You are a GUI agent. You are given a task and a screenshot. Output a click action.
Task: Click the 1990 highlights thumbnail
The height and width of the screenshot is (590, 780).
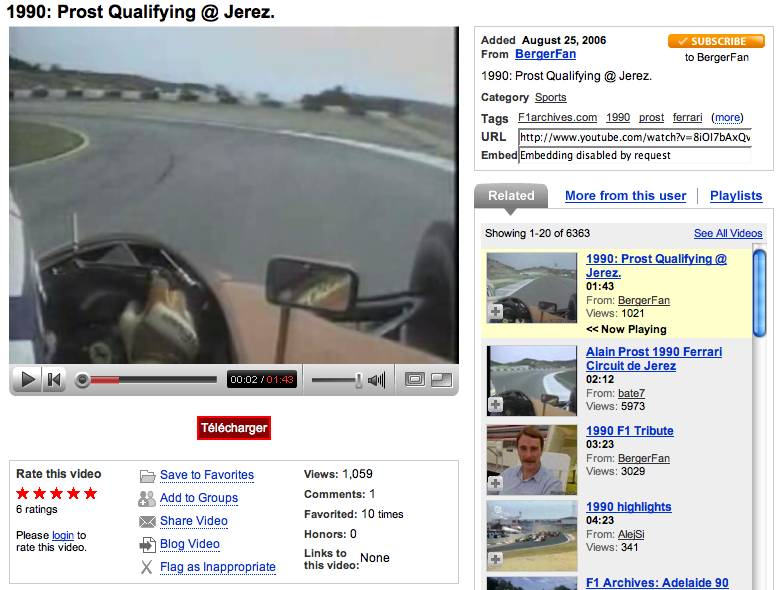pos(532,536)
